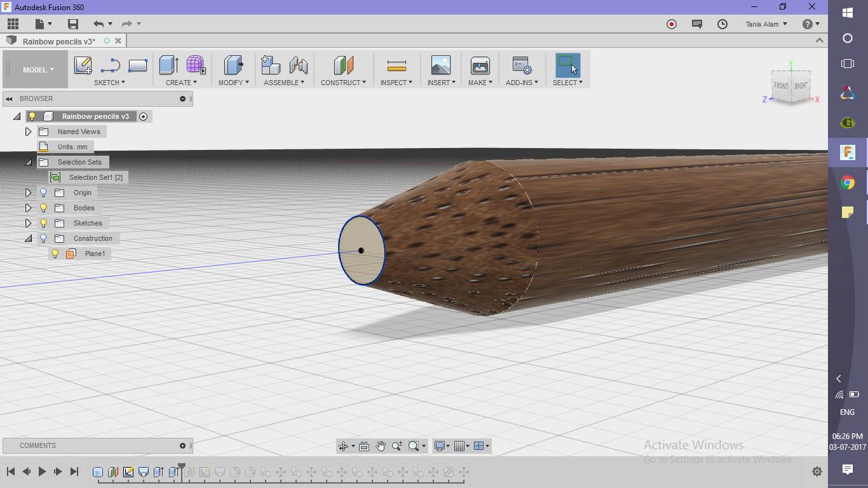Expand the COMMENTS panel plus button
868x488 pixels.
(182, 445)
